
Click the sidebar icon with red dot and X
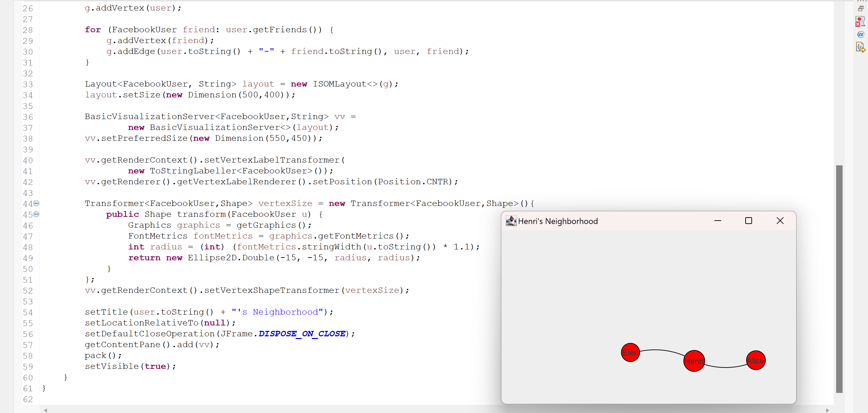tap(860, 21)
